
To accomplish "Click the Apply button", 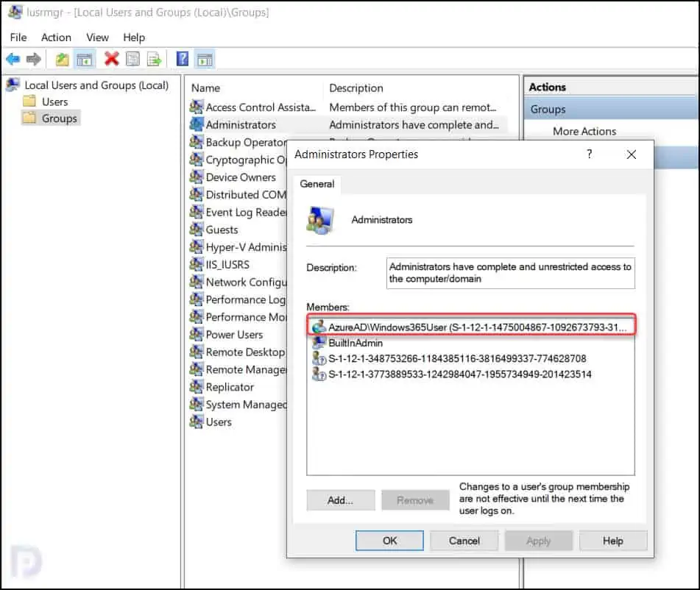I will tap(538, 541).
